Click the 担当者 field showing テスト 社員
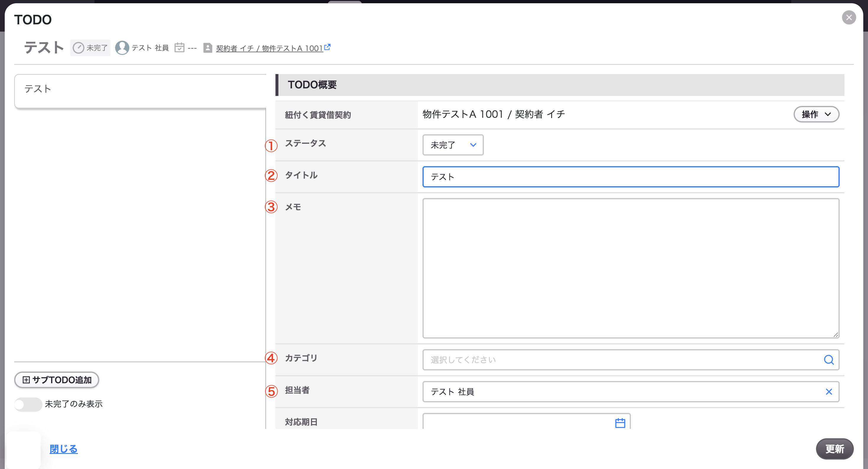 [630, 391]
